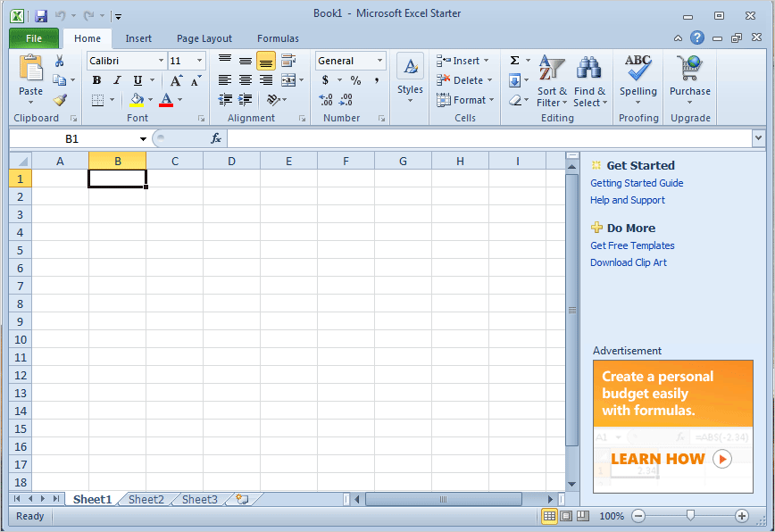Screen dimensions: 775x532
Task: Switch to the Page Layout tab
Action: (x=204, y=38)
